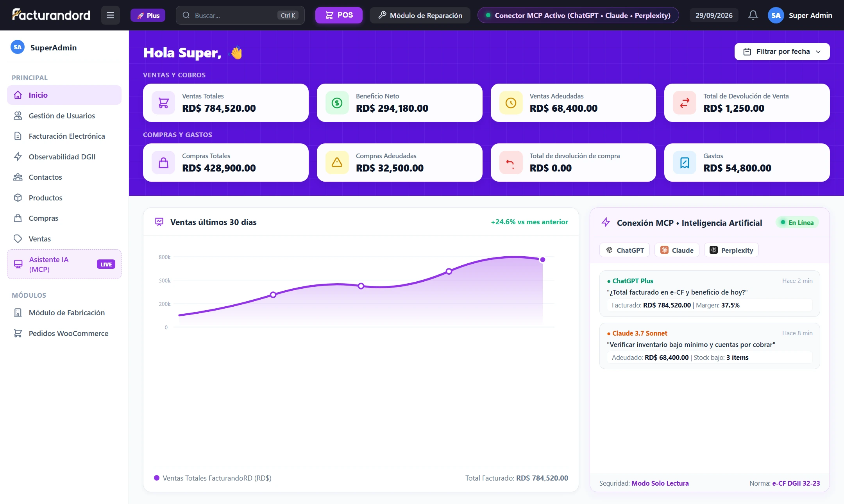Click the SA avatar in the top bar
The image size is (844, 504).
pyautogui.click(x=776, y=15)
